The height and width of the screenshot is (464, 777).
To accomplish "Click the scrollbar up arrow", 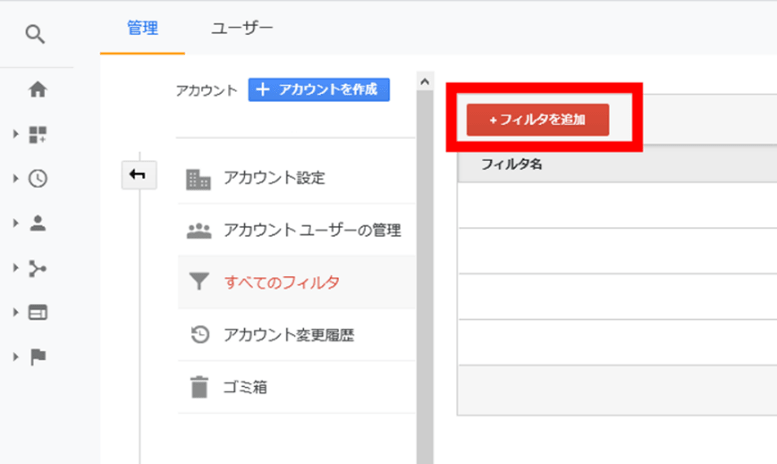I will [x=425, y=81].
